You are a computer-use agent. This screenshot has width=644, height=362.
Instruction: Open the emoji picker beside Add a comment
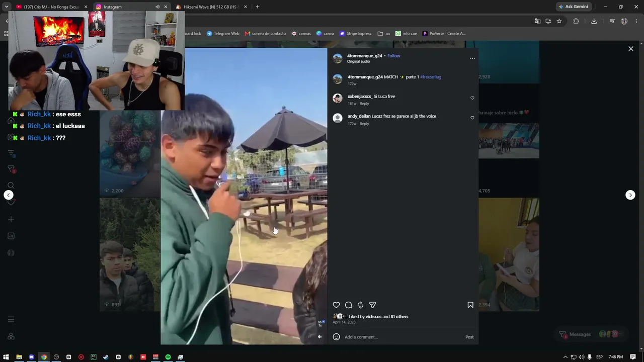point(336,337)
